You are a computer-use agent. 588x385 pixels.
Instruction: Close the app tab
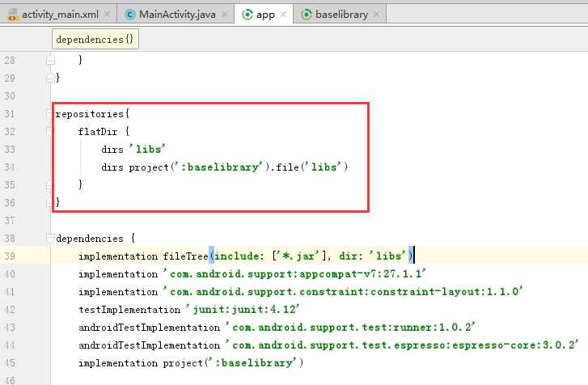coord(284,15)
